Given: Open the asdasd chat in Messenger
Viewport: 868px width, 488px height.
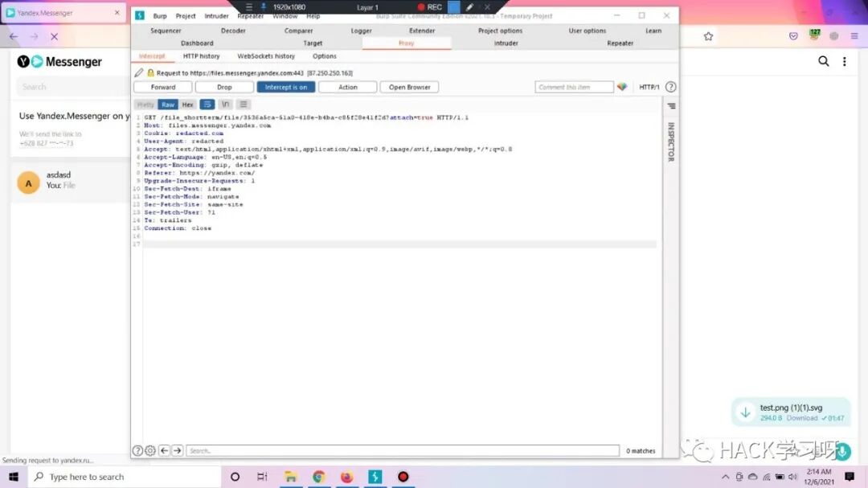Looking at the screenshot, I should point(70,181).
